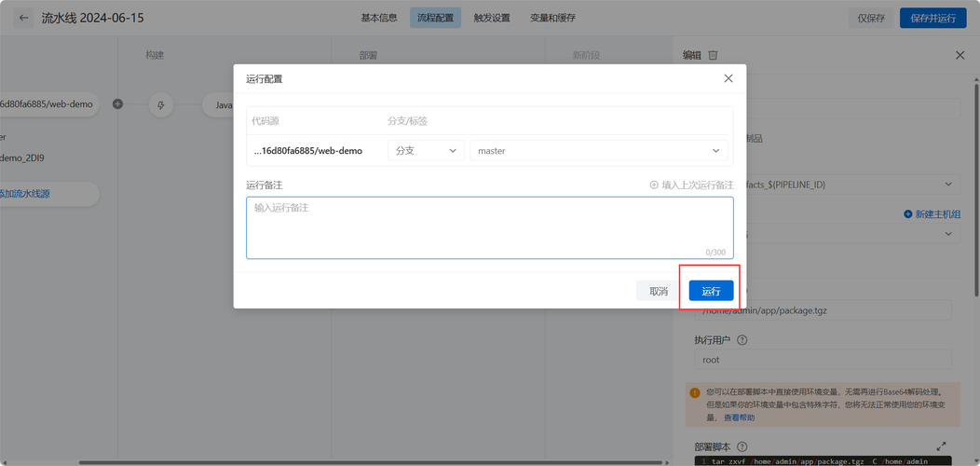
Task: Click the ...16d80fa6885/web-demo code source text
Action: point(308,151)
